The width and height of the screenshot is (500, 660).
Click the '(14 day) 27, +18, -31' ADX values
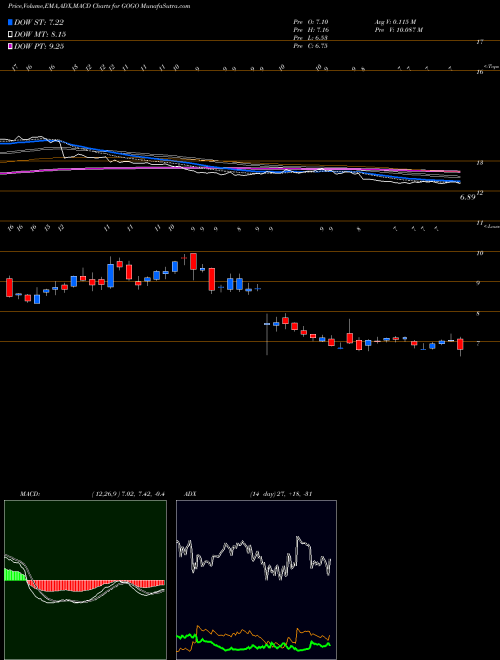(x=280, y=494)
